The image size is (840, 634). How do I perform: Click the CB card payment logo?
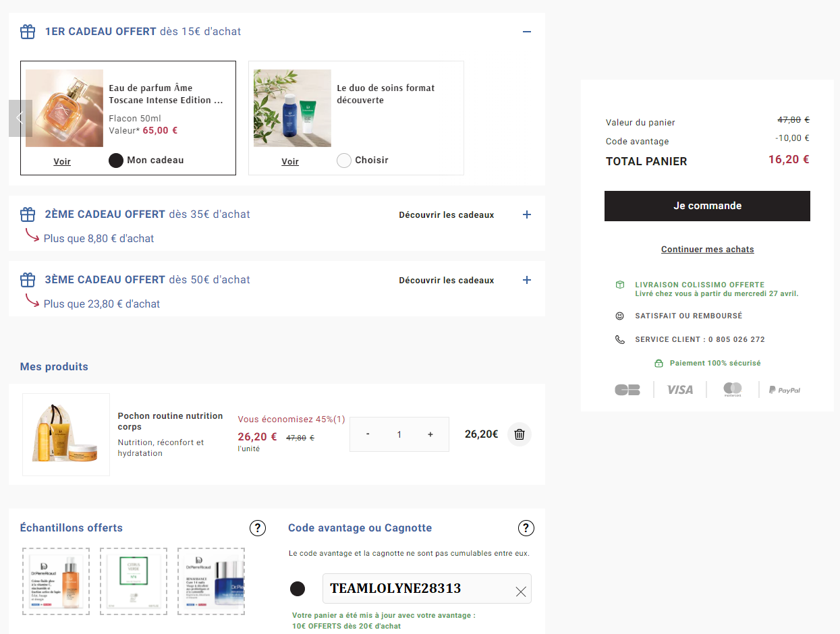click(627, 390)
